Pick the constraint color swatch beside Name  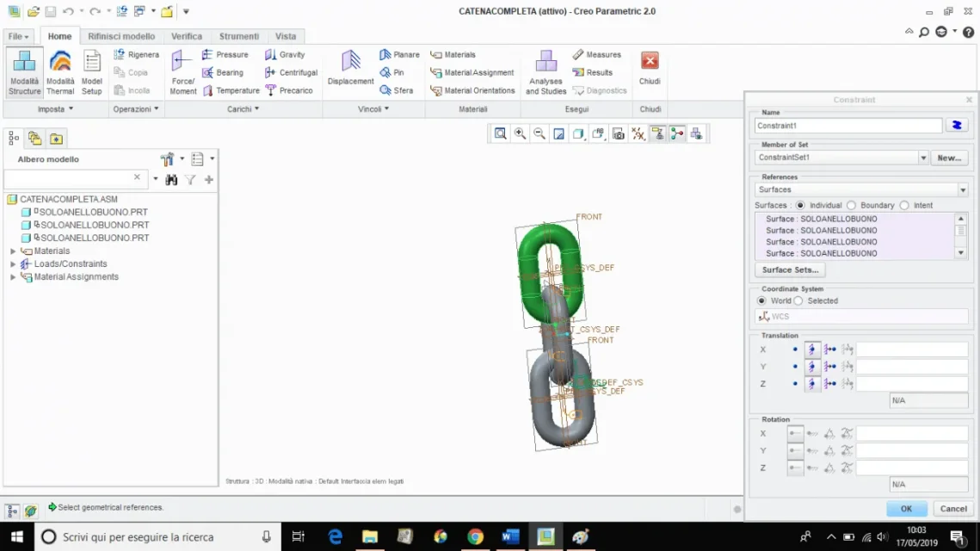956,126
